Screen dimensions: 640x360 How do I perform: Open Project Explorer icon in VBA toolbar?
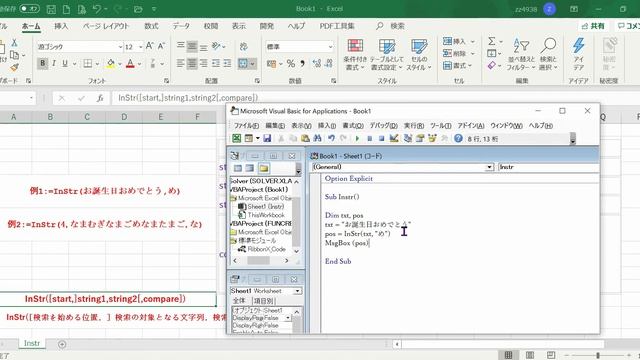point(407,138)
